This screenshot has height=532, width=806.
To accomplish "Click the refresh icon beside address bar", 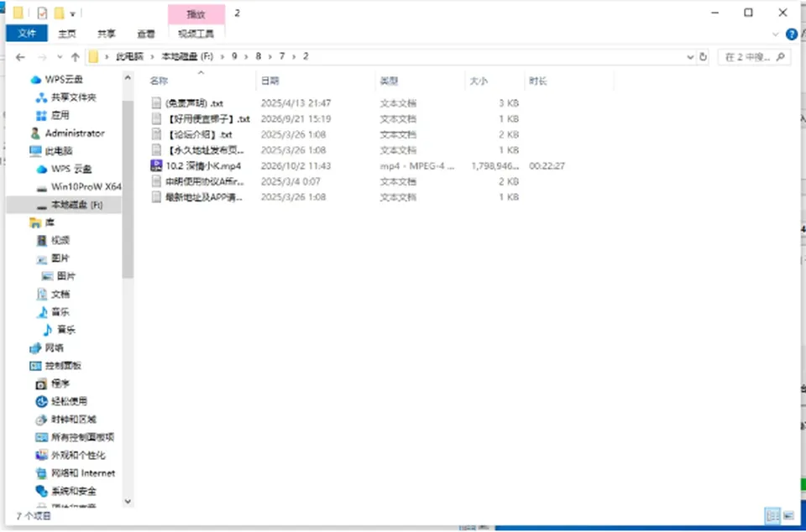I will pos(704,56).
